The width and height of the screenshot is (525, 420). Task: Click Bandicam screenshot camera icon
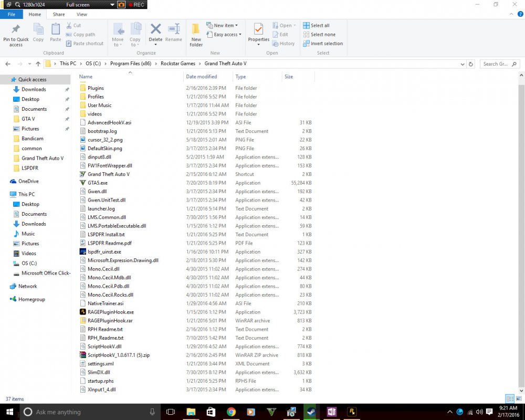[121, 5]
